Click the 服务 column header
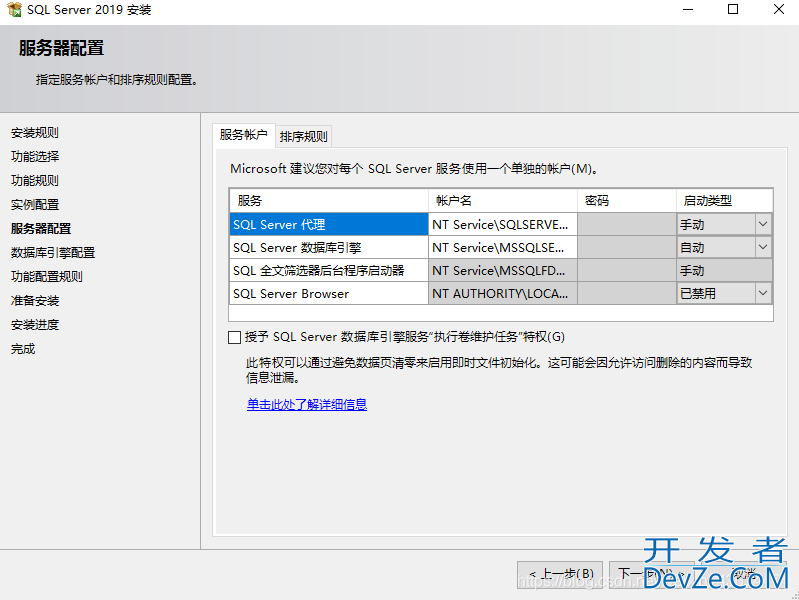This screenshot has height=600, width=799. coord(329,200)
